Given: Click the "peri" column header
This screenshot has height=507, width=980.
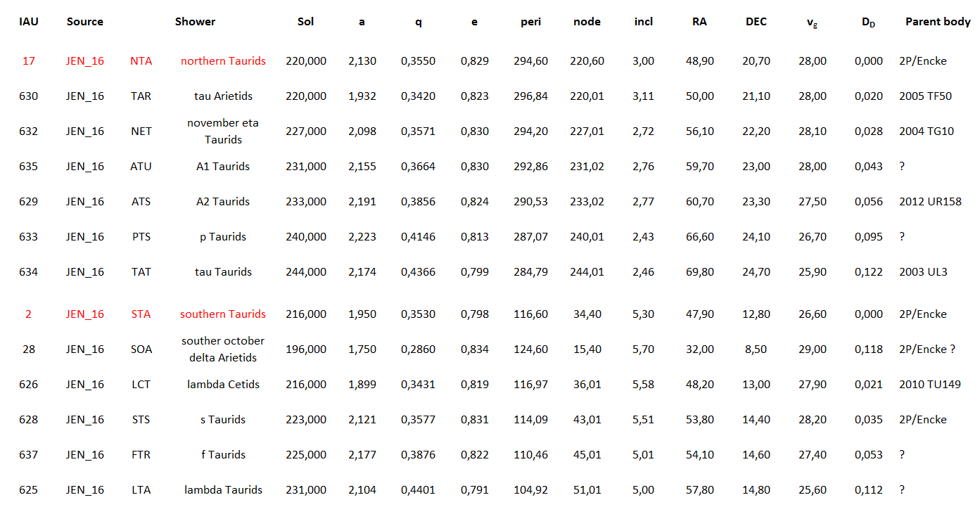Looking at the screenshot, I should tap(530, 22).
